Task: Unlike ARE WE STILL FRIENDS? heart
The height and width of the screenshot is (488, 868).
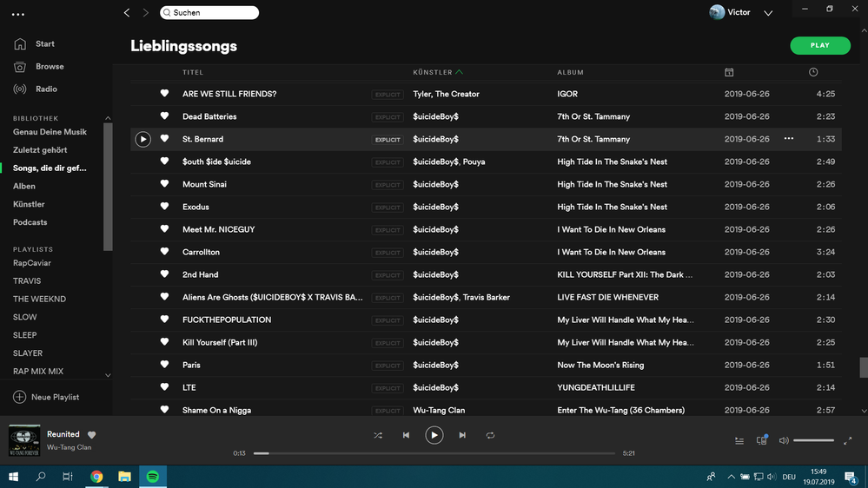Action: 164,94
